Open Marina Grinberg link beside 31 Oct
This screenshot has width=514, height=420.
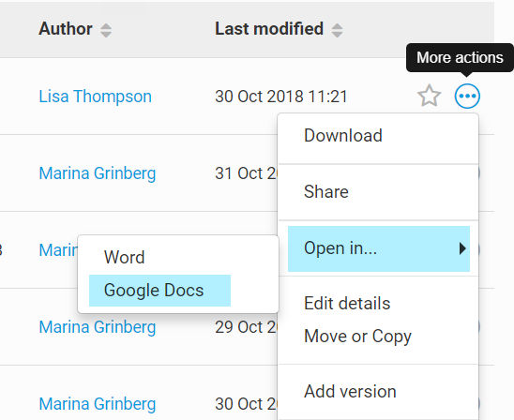coord(98,173)
